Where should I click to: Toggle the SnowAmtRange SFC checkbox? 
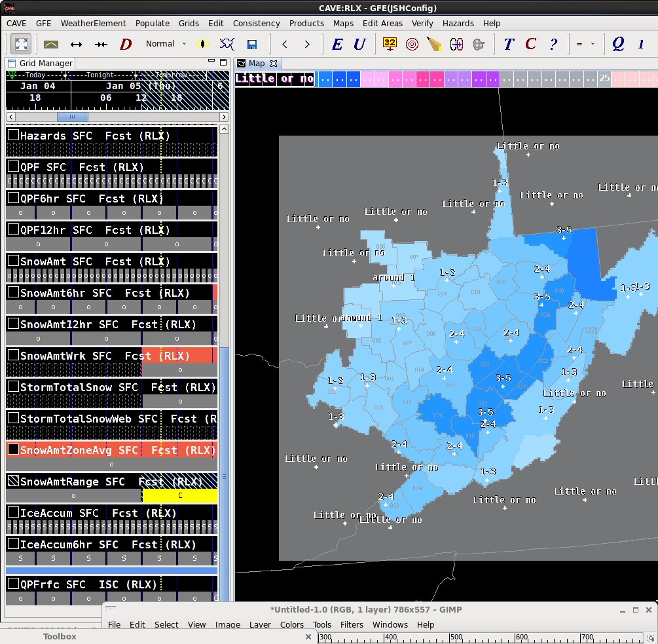(x=14, y=481)
